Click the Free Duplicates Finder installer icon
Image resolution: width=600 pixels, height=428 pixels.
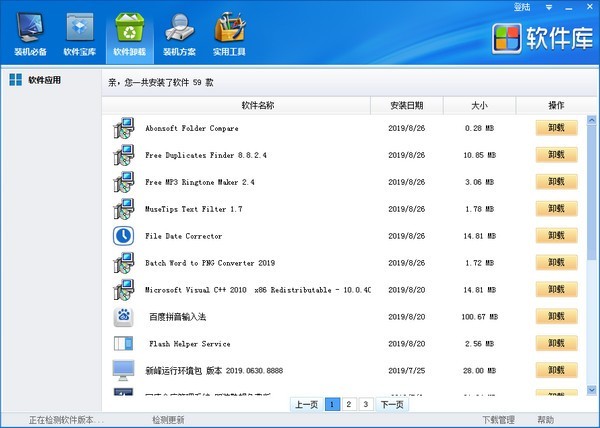click(x=124, y=155)
